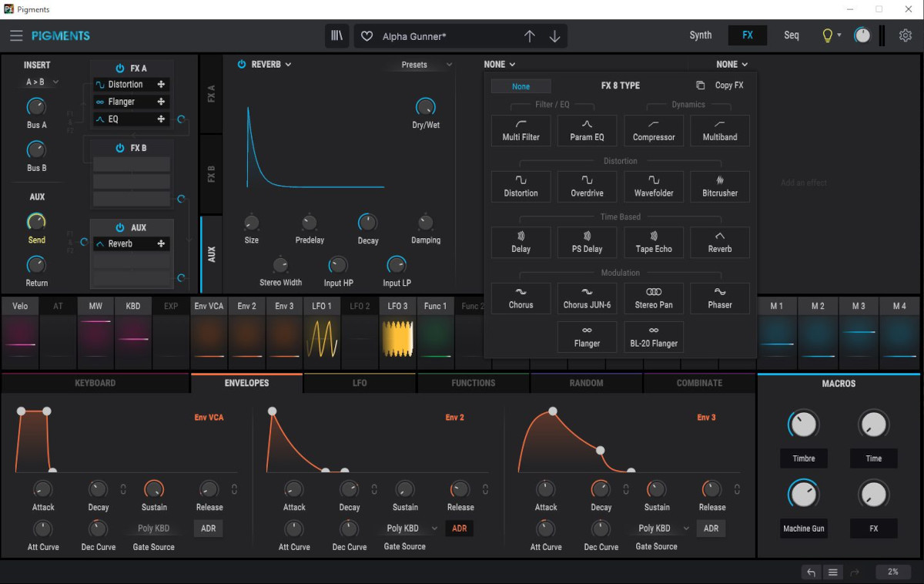Select the Stereo Pan effect
The width and height of the screenshot is (924, 584).
pyautogui.click(x=654, y=298)
